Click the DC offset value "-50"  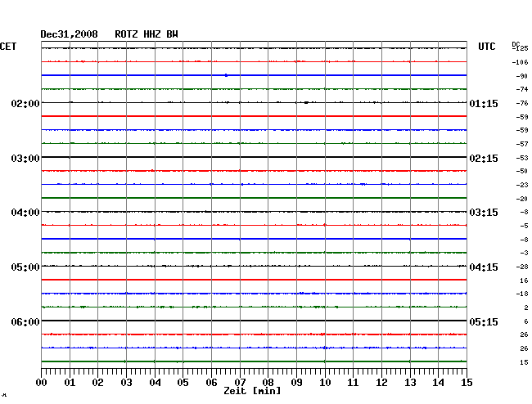(522, 171)
